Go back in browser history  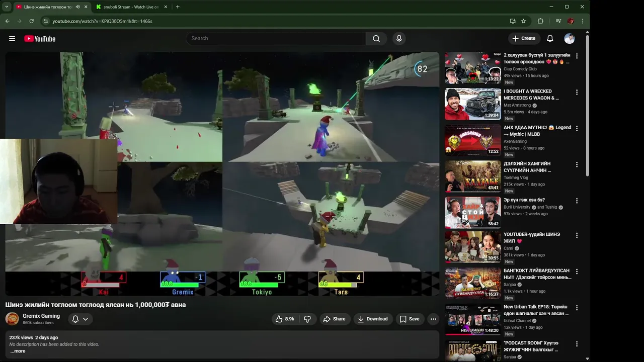8,21
